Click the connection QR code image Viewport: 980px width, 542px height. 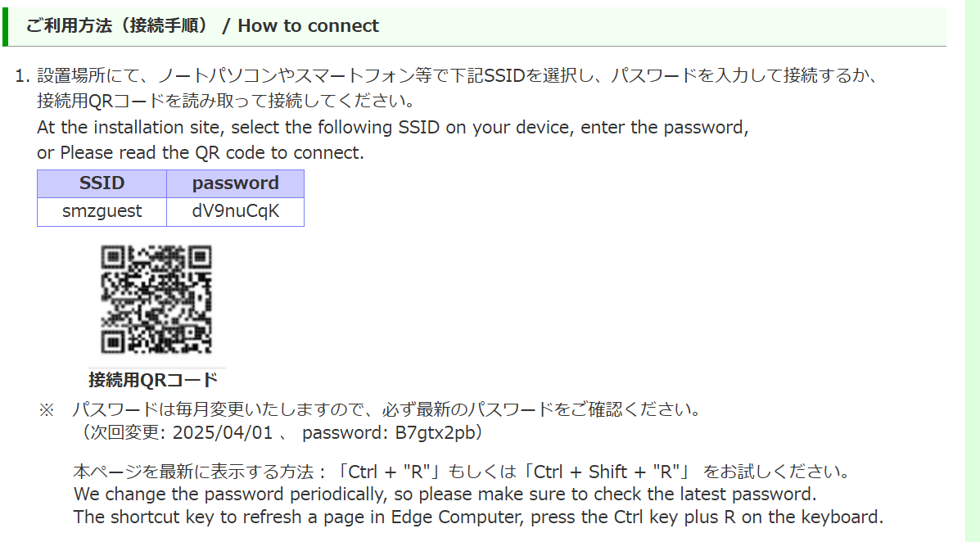(x=157, y=299)
